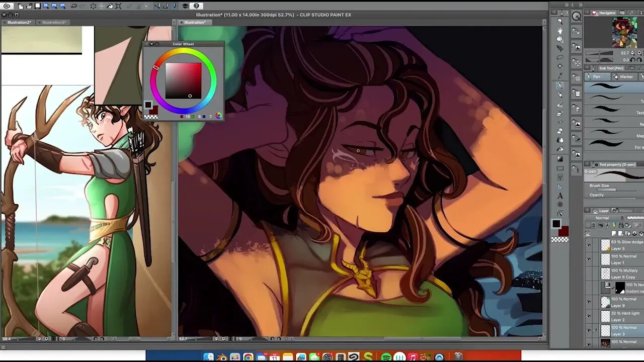Open a file via the folder icon
The image size is (644, 362).
[30, 6]
